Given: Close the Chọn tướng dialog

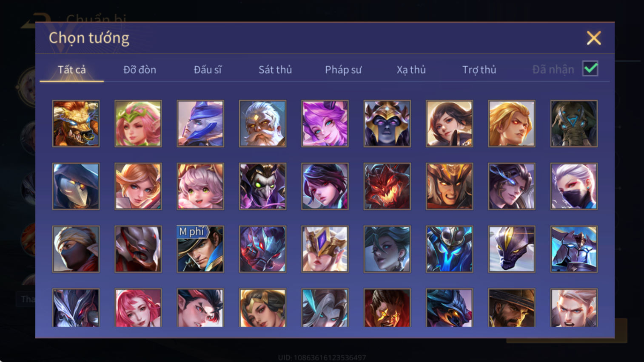Looking at the screenshot, I should [x=594, y=38].
